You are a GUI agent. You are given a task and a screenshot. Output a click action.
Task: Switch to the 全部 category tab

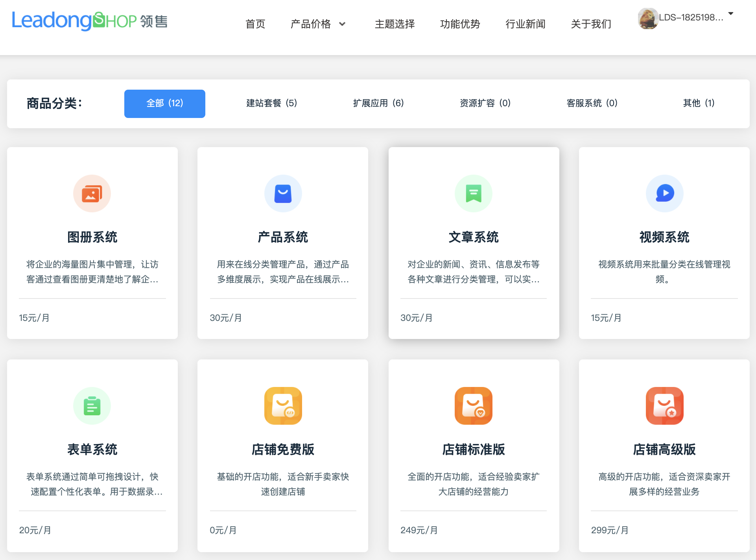tap(164, 103)
